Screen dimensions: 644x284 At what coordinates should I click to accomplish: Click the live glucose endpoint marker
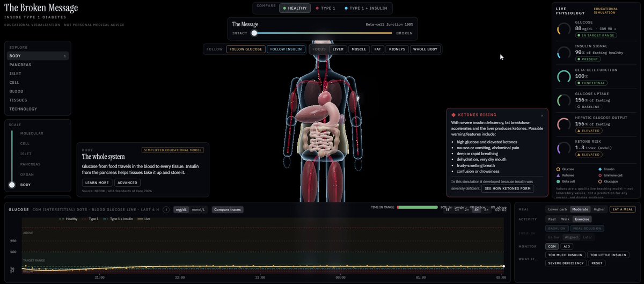point(503,266)
